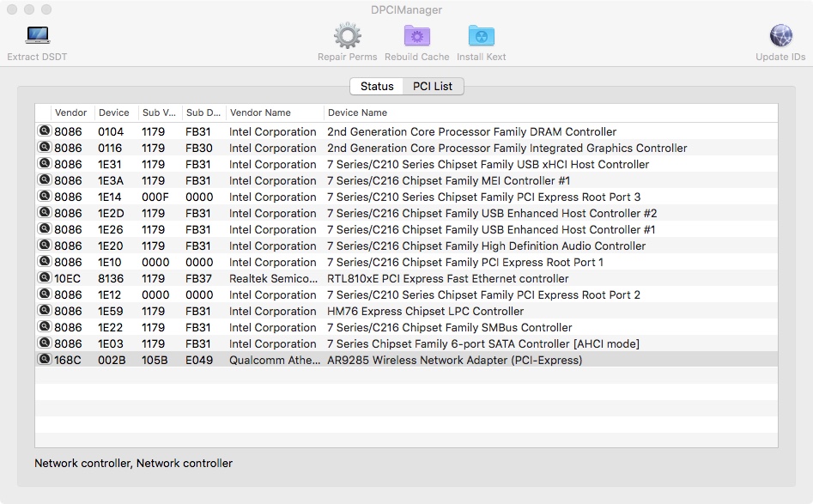Sort by the Device Name column header

click(550, 112)
